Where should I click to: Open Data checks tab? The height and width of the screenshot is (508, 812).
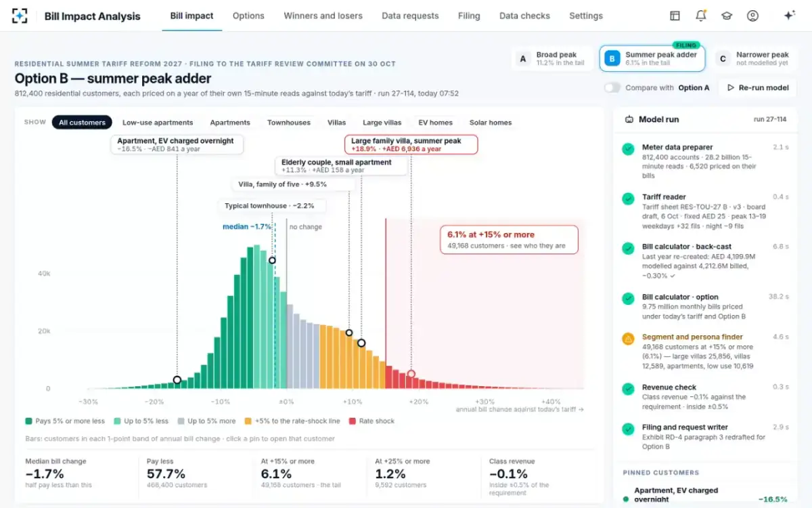524,16
